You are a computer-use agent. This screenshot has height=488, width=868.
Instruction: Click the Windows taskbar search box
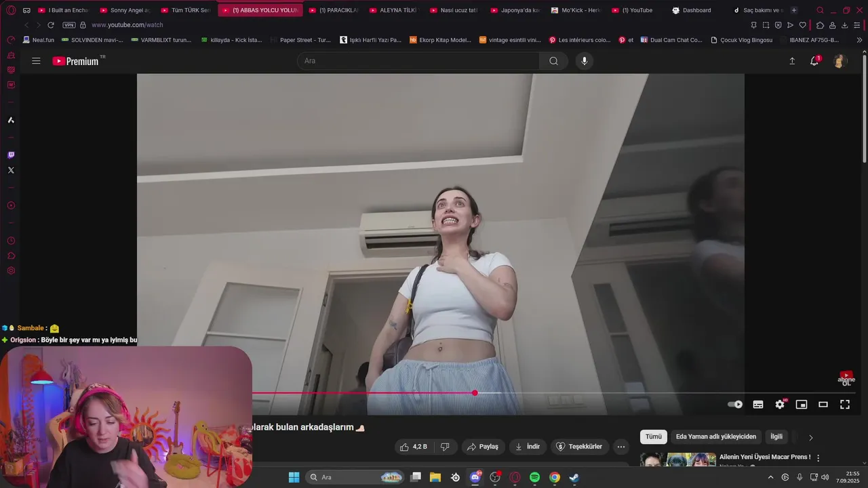[x=357, y=477]
